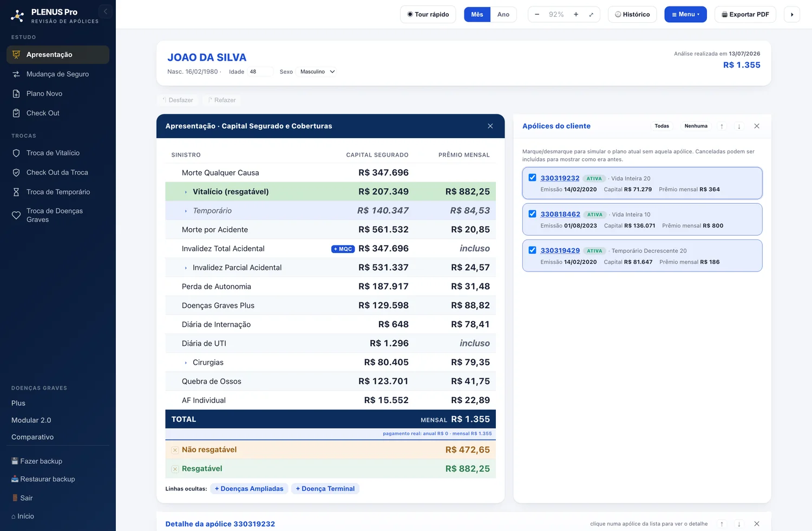Click the play arrow button at top right

792,15
